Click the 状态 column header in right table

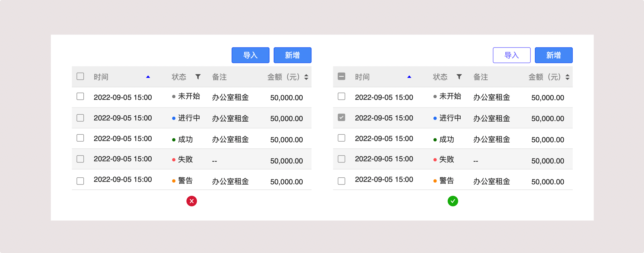point(440,77)
